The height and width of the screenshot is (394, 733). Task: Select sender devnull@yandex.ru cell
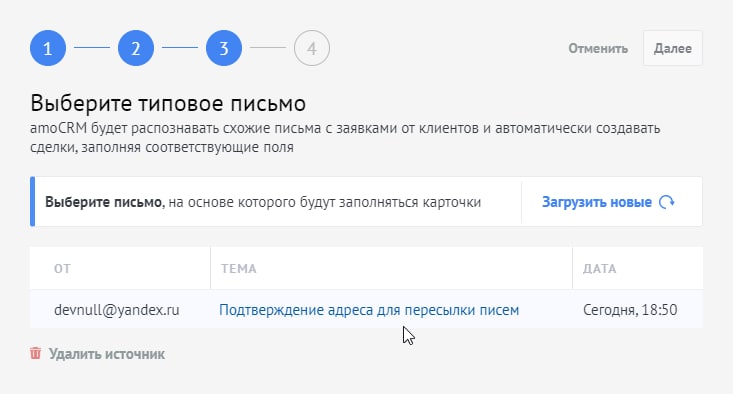tap(116, 310)
